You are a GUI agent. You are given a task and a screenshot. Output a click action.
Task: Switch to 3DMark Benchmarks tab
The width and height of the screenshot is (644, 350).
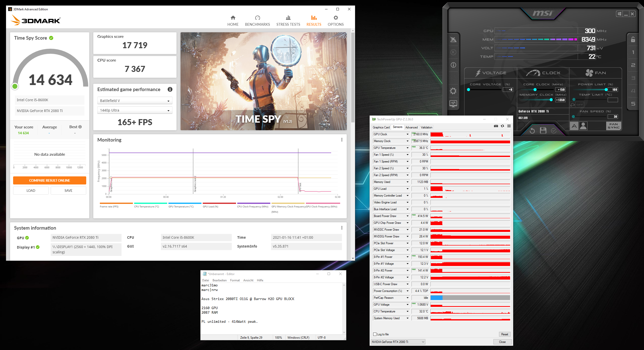[257, 21]
